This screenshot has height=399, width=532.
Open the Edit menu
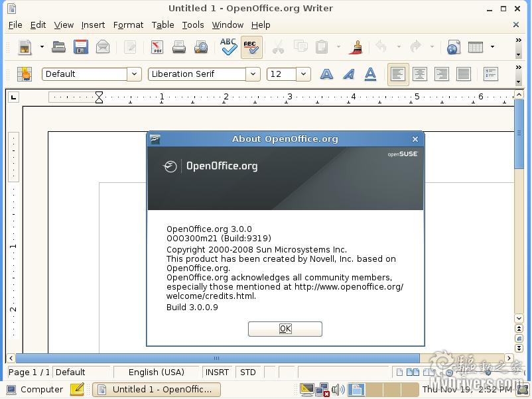coord(38,25)
